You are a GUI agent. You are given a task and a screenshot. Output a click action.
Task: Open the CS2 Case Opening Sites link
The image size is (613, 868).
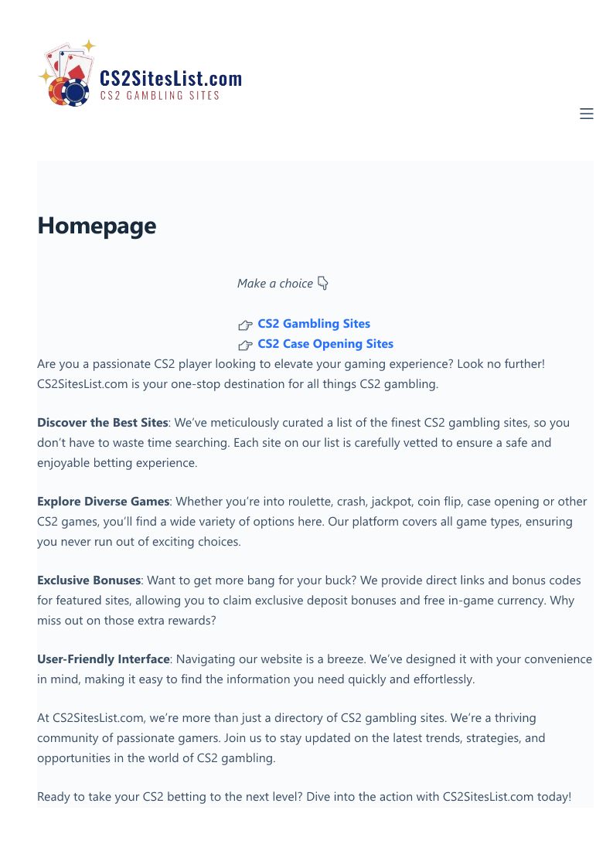point(325,344)
